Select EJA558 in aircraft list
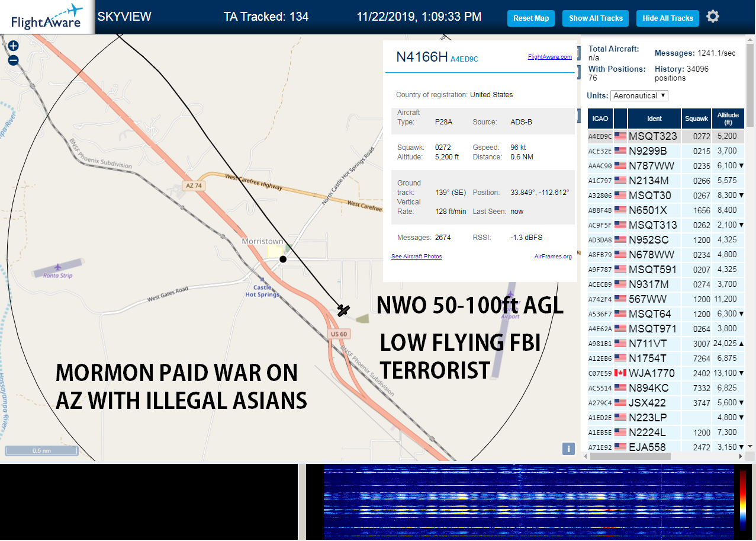 click(x=666, y=447)
